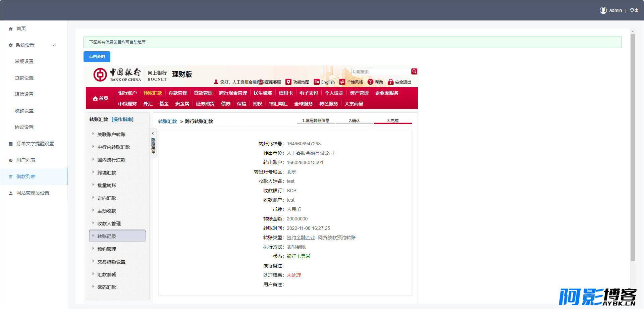Open 协议设置 in sidebar
Screen dimensions: 644x309
click(x=24, y=127)
